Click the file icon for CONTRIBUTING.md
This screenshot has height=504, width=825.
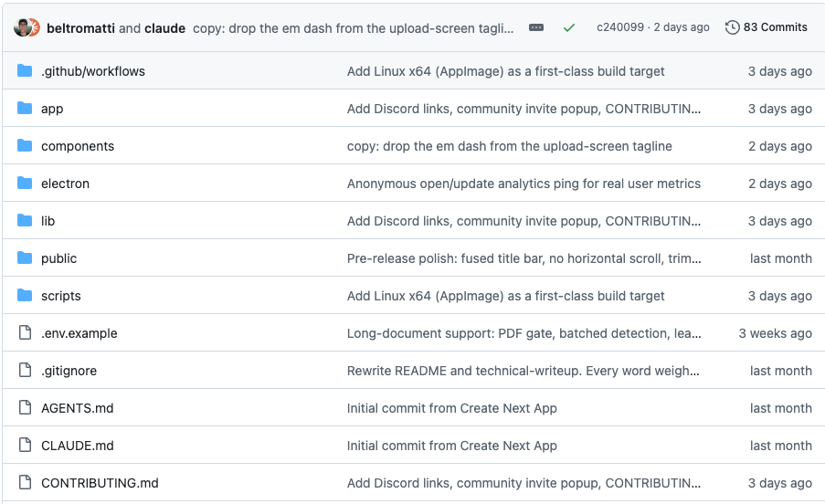point(25,482)
